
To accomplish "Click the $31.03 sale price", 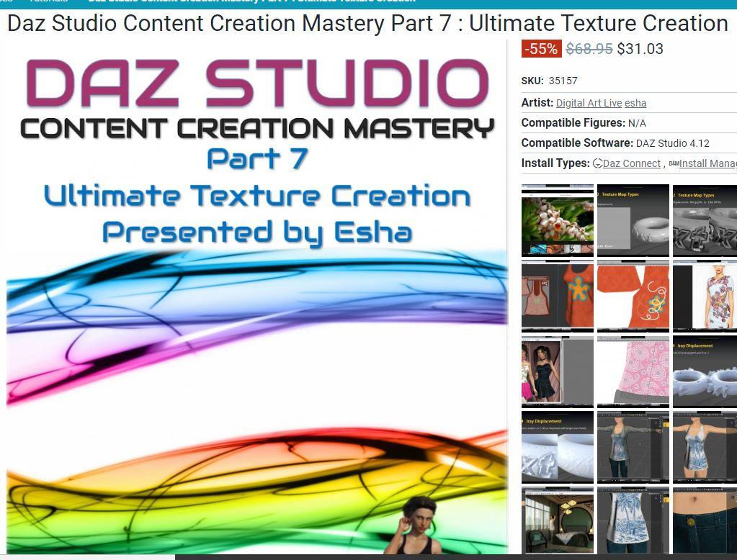I will (640, 49).
